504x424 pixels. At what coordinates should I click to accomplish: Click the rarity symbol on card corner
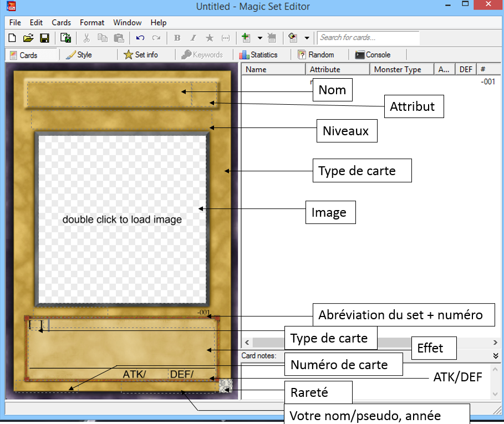(226, 386)
